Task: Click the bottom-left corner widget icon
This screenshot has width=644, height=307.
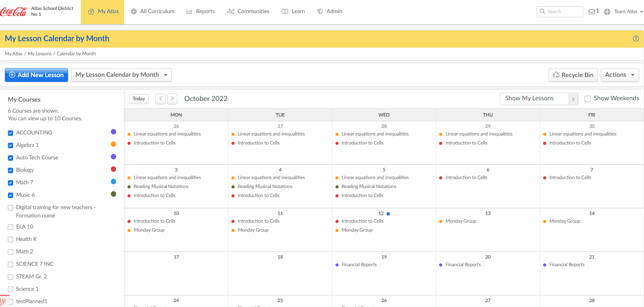Action: 3,301
